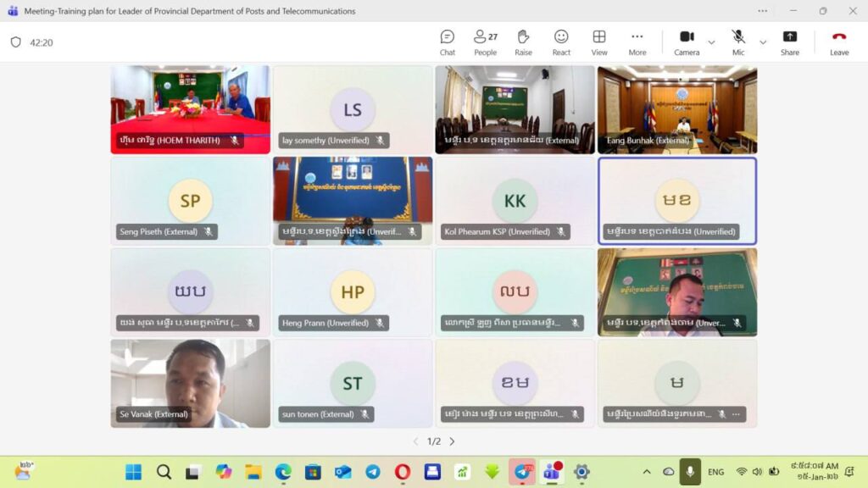Show the People participants list
868x488 pixels.
485,42
